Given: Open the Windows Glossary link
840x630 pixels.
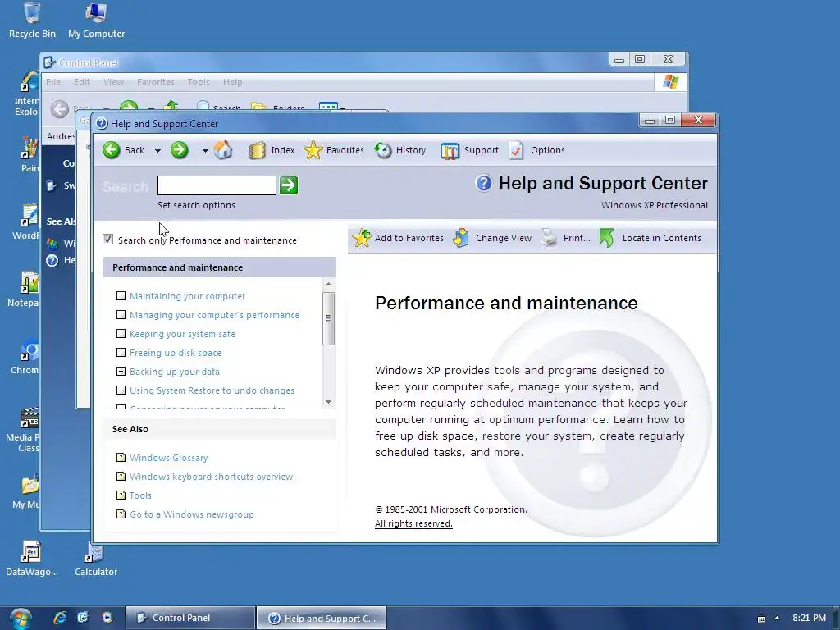Looking at the screenshot, I should [169, 458].
